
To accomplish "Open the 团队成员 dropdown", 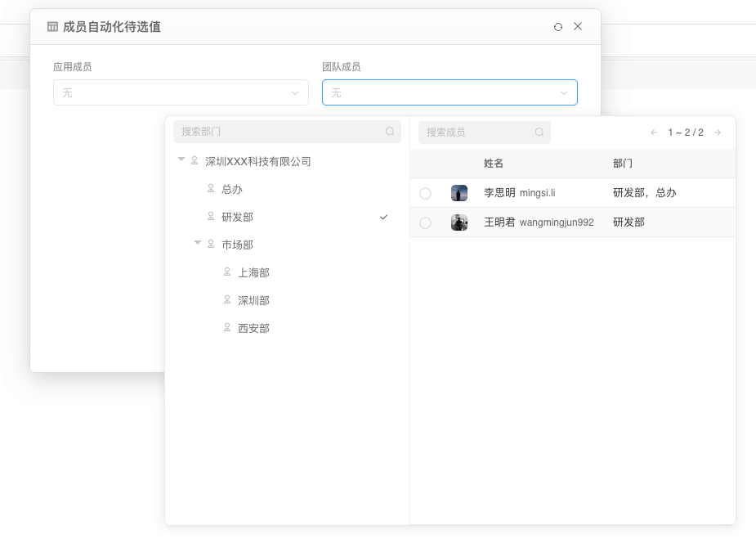I will pyautogui.click(x=450, y=92).
